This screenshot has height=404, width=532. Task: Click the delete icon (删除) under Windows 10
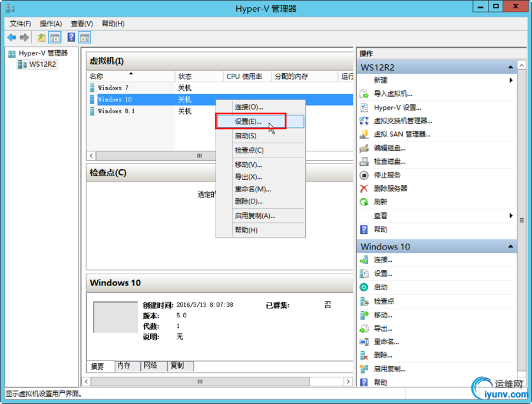(x=364, y=356)
